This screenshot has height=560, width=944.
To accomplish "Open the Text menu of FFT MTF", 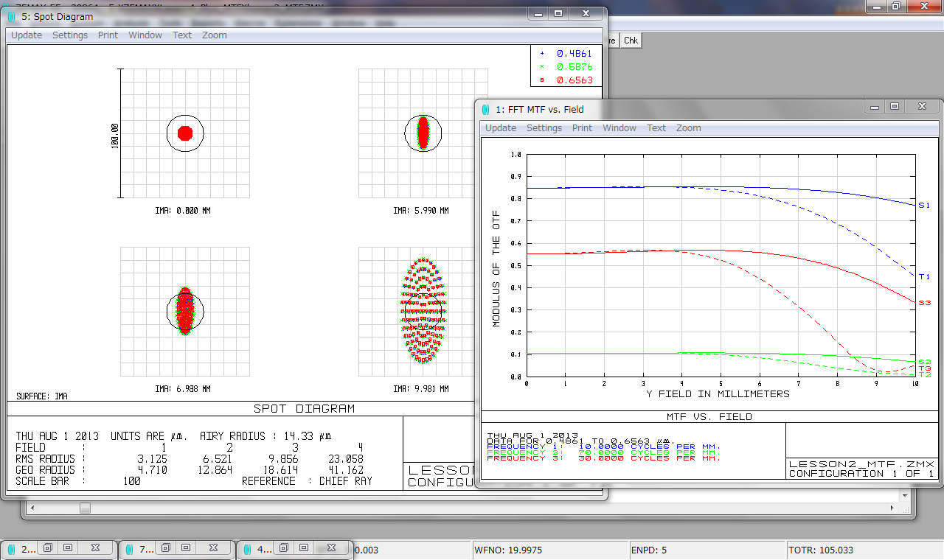I will [x=656, y=128].
